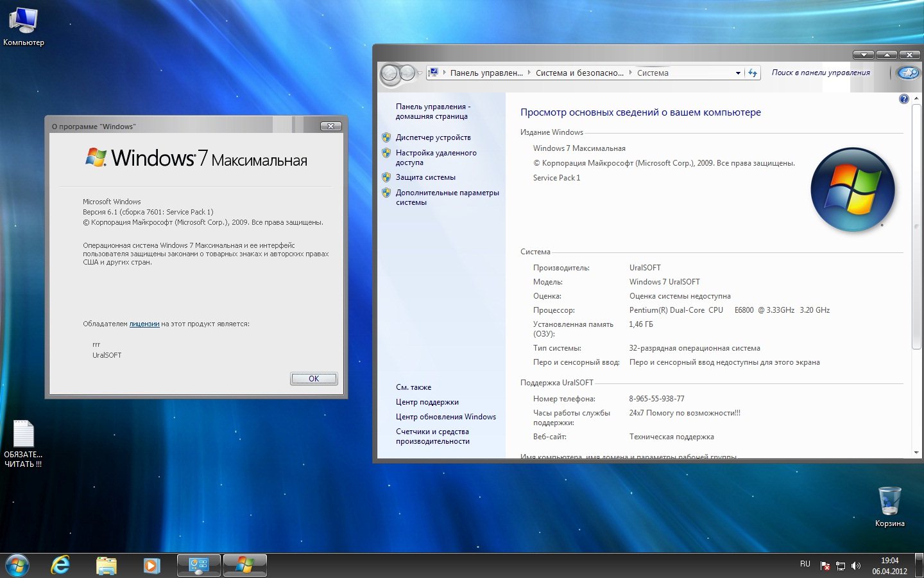Launch Windows Media Player from taskbar

tap(151, 565)
